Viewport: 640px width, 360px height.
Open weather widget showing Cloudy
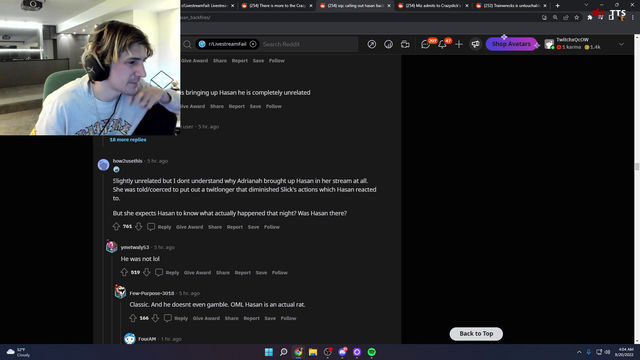point(19,352)
